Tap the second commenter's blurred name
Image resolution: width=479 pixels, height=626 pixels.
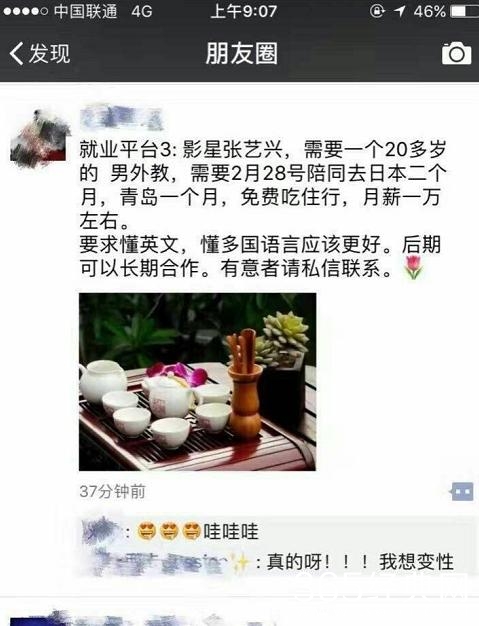point(164,561)
